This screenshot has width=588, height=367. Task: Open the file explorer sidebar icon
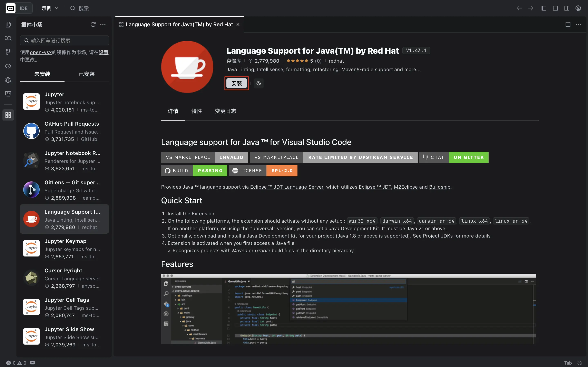pyautogui.click(x=8, y=24)
